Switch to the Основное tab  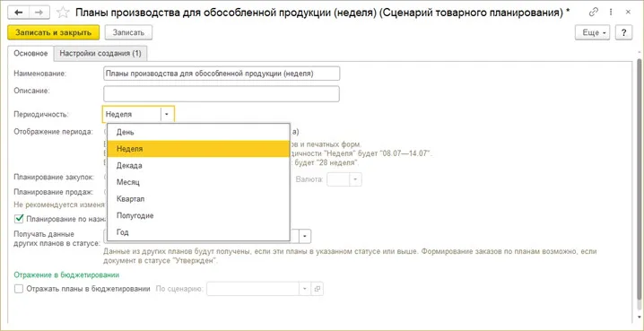pyautogui.click(x=30, y=54)
